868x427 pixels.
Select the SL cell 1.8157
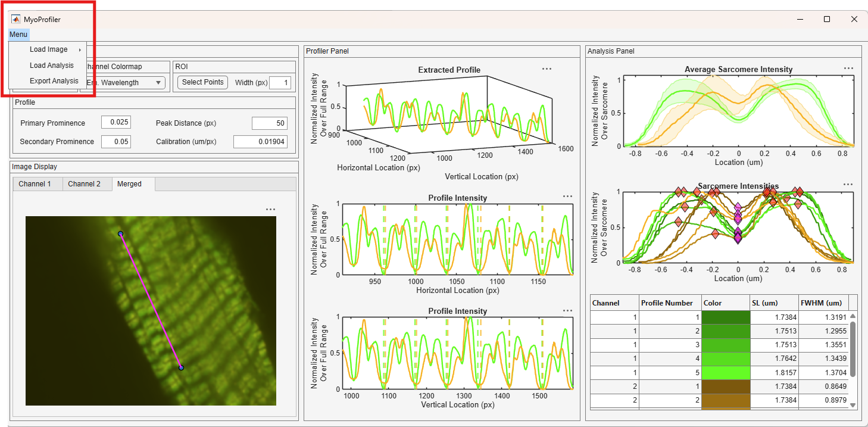tap(775, 372)
